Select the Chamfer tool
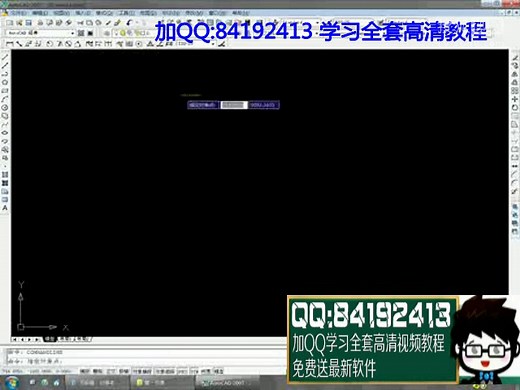This screenshot has width=520, height=390. tap(515, 174)
